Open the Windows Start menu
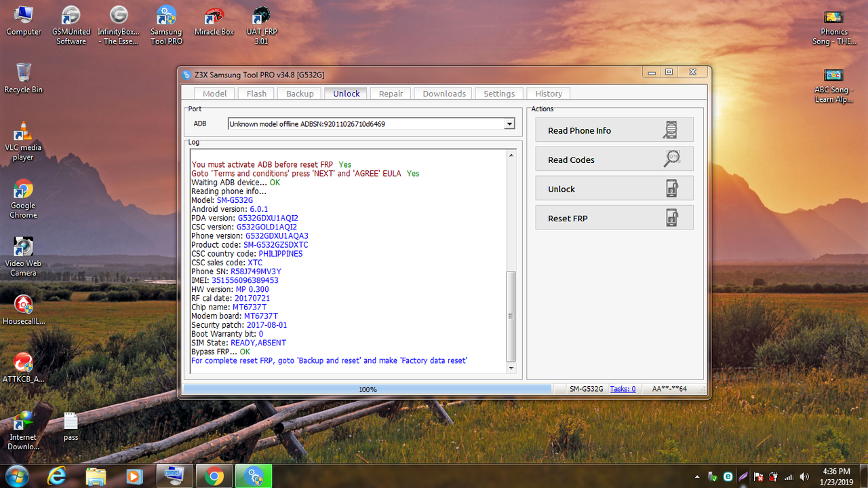The image size is (868, 488). (16, 476)
